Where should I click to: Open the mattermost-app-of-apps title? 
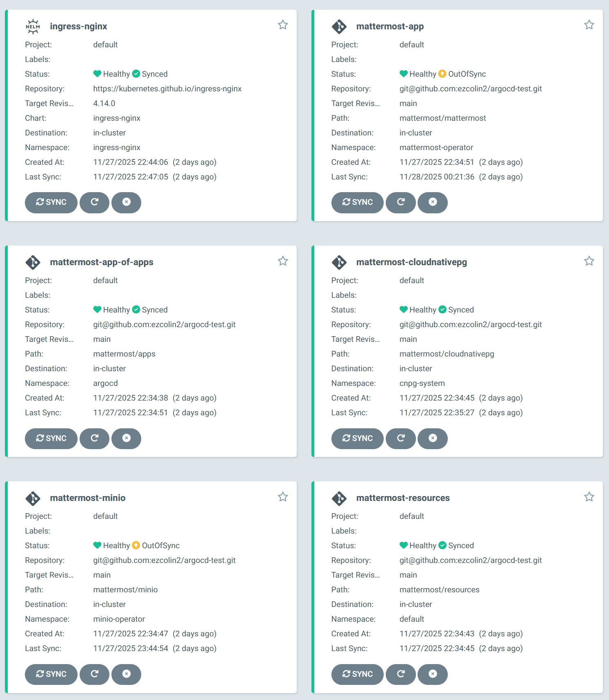point(102,262)
